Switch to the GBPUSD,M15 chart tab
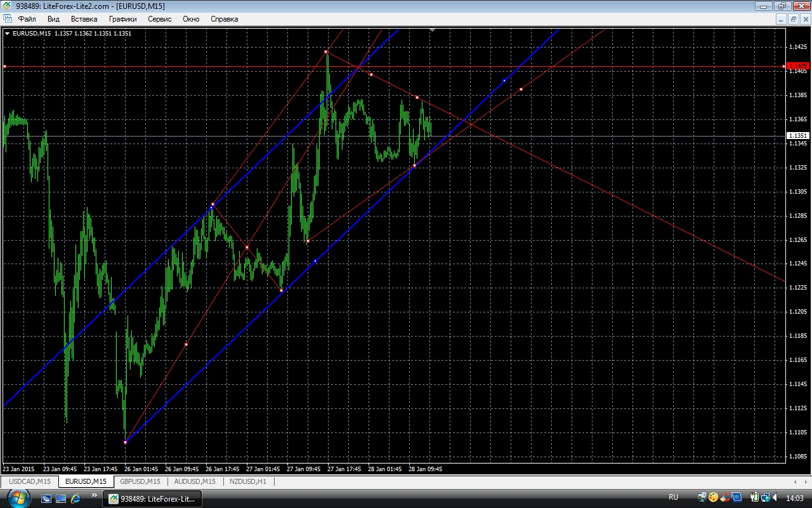This screenshot has width=812, height=508. pos(140,481)
